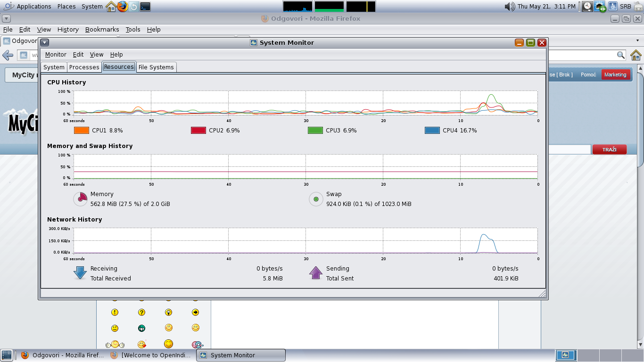Click the volume speaker icon
The width and height of the screenshot is (644, 362).
click(510, 7)
